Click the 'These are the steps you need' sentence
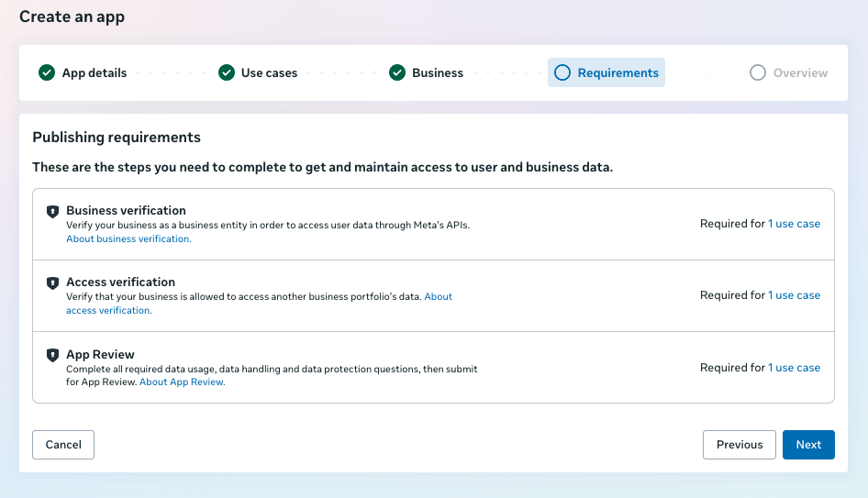Screen dimensions: 868x498 [x=323, y=167]
